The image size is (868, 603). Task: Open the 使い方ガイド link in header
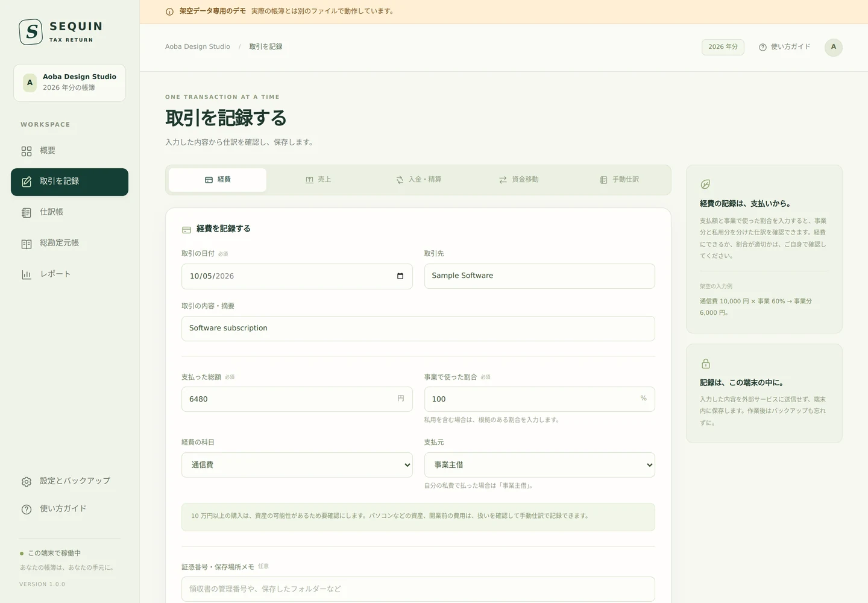[x=784, y=47]
